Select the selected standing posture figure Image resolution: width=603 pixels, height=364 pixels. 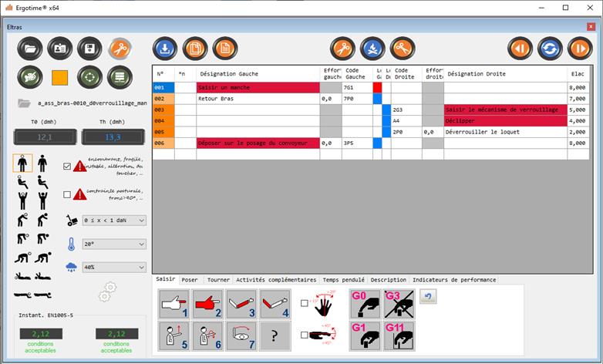coord(22,163)
